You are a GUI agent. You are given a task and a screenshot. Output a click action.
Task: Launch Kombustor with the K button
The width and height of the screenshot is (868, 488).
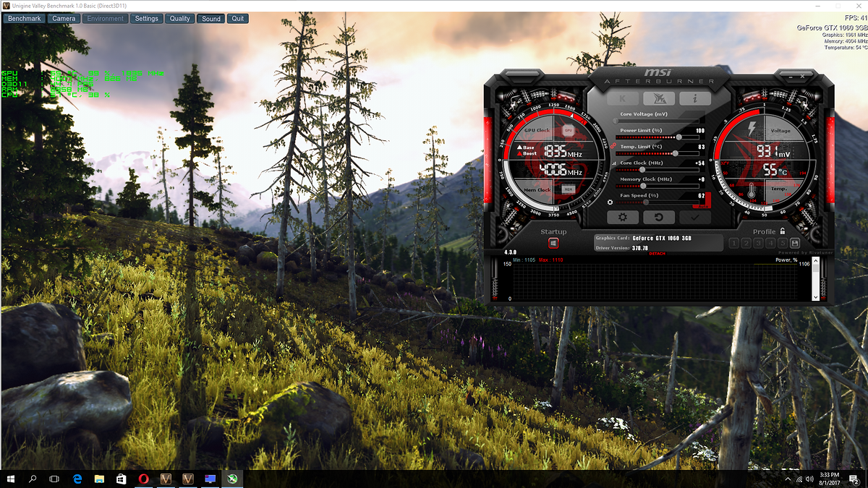point(624,98)
